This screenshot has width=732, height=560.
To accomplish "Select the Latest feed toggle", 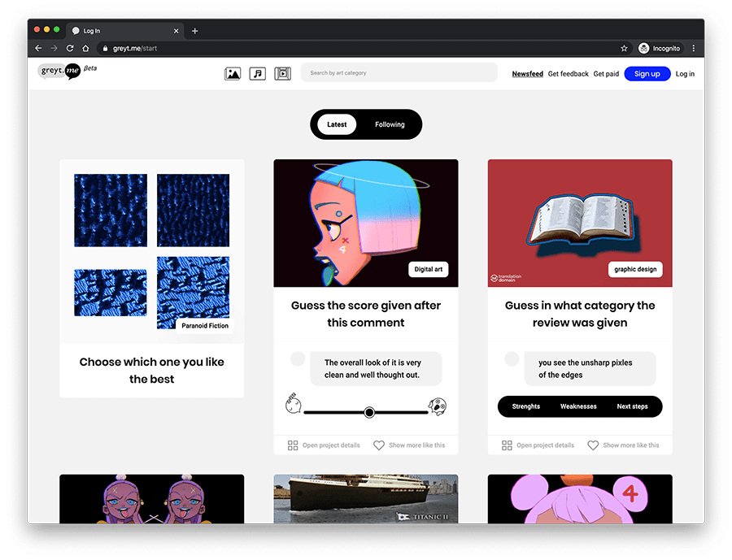I will [337, 124].
